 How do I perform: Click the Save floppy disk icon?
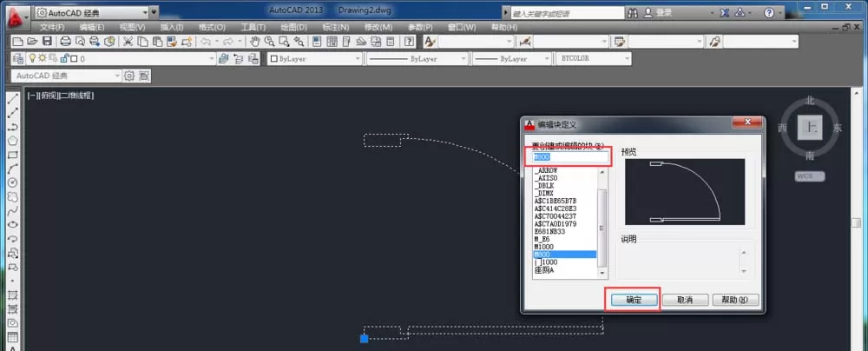tap(47, 41)
